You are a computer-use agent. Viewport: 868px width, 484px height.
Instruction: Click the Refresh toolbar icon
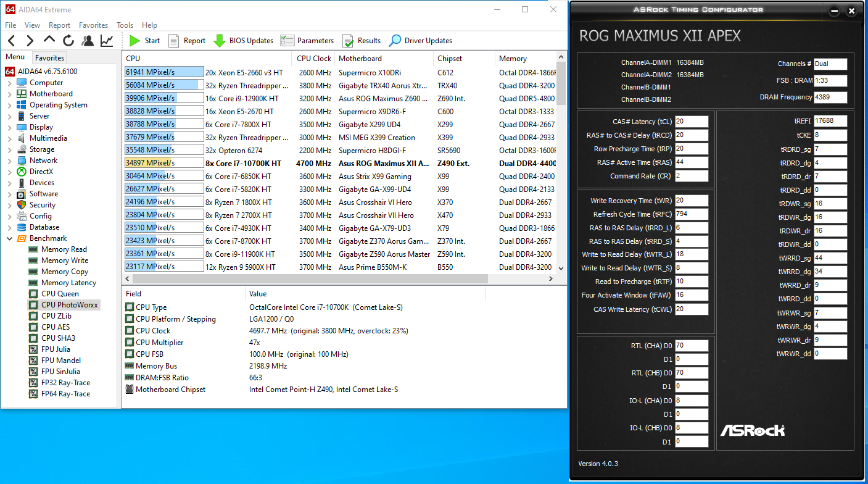68,41
